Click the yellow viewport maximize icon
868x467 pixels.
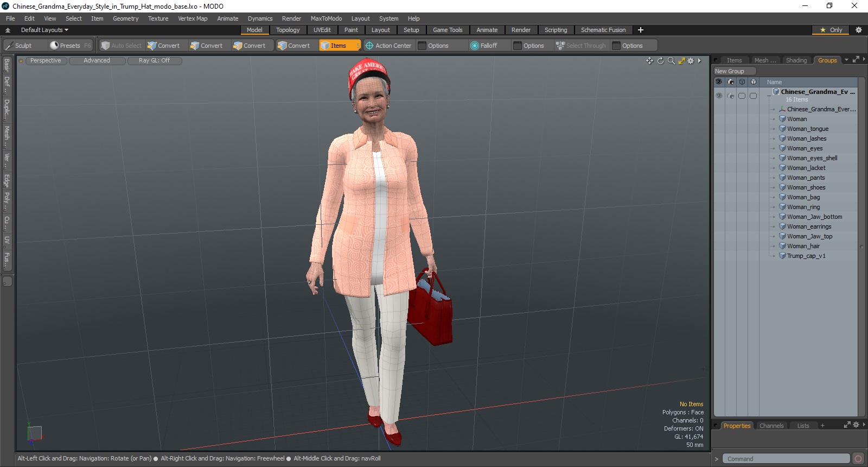pyautogui.click(x=682, y=61)
